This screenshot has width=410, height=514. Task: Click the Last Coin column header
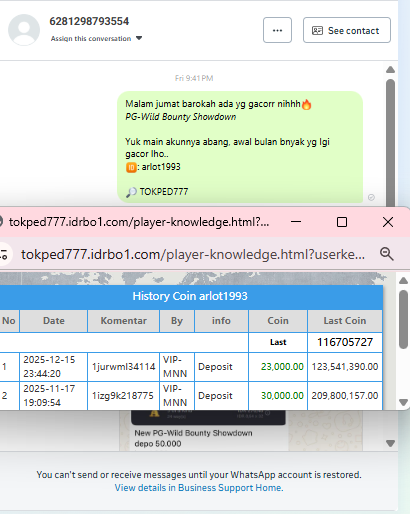(345, 321)
